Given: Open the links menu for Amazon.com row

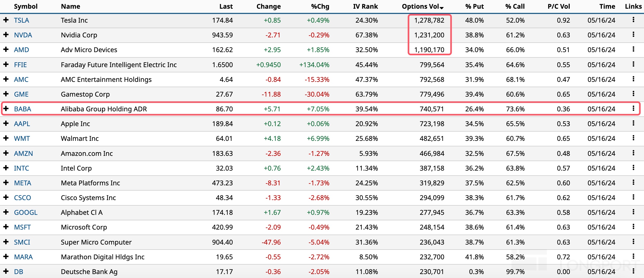Looking at the screenshot, I should 633,153.
